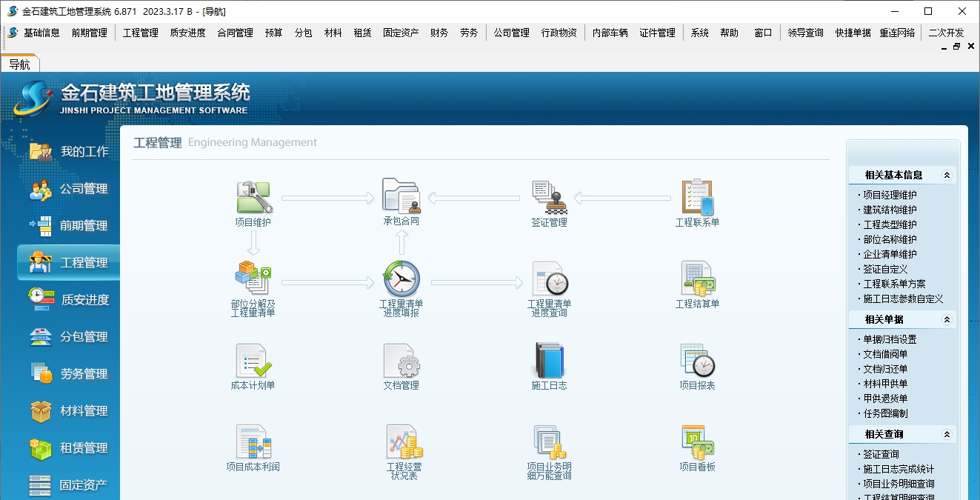Select the 导航 tab
The height and width of the screenshot is (500, 980).
[x=21, y=64]
